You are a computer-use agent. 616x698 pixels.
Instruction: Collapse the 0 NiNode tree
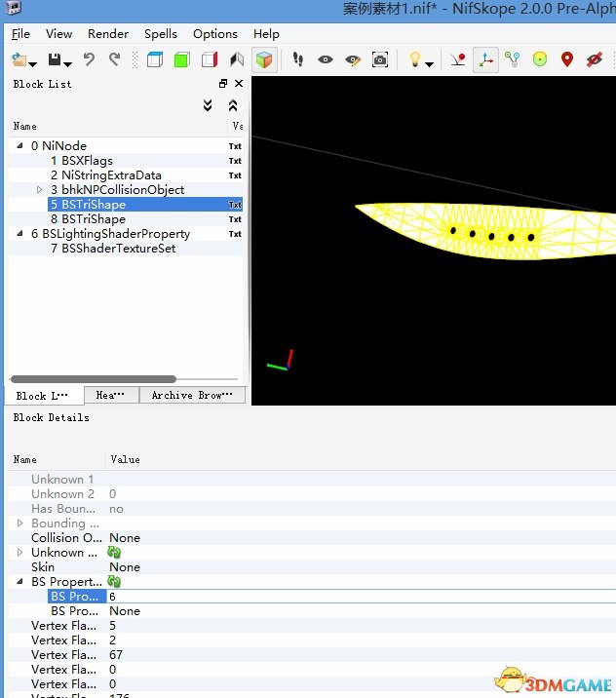pos(19,145)
